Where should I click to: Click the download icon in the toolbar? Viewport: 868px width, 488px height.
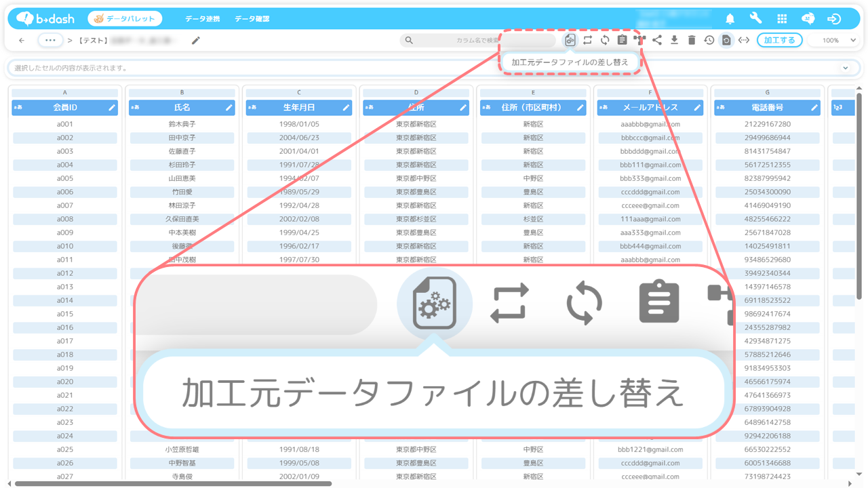674,40
